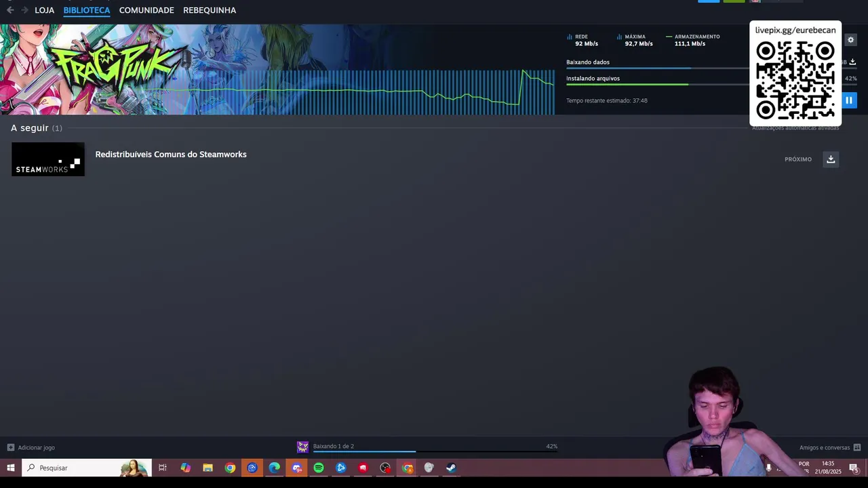Start the Steamworks download via arrow icon
Image resolution: width=868 pixels, height=488 pixels.
[x=831, y=159]
